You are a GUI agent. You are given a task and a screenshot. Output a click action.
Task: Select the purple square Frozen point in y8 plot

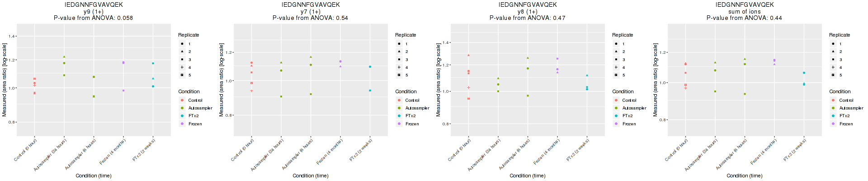(557, 59)
